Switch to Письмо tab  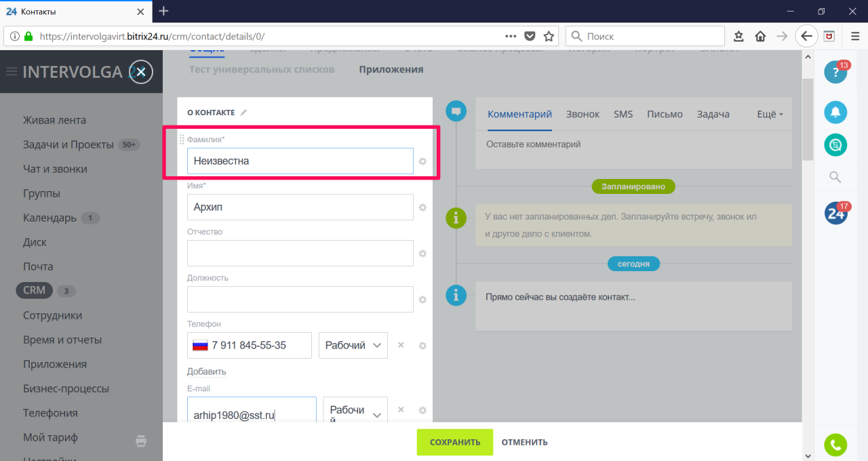(665, 115)
